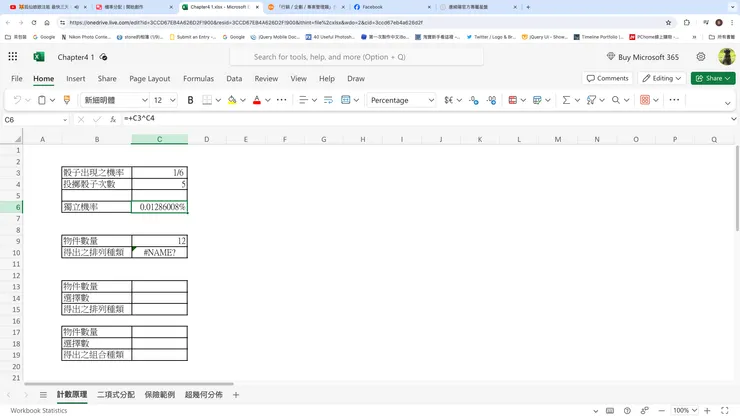
Task: Select cell C10 showing #NAME?
Action: [x=160, y=252]
